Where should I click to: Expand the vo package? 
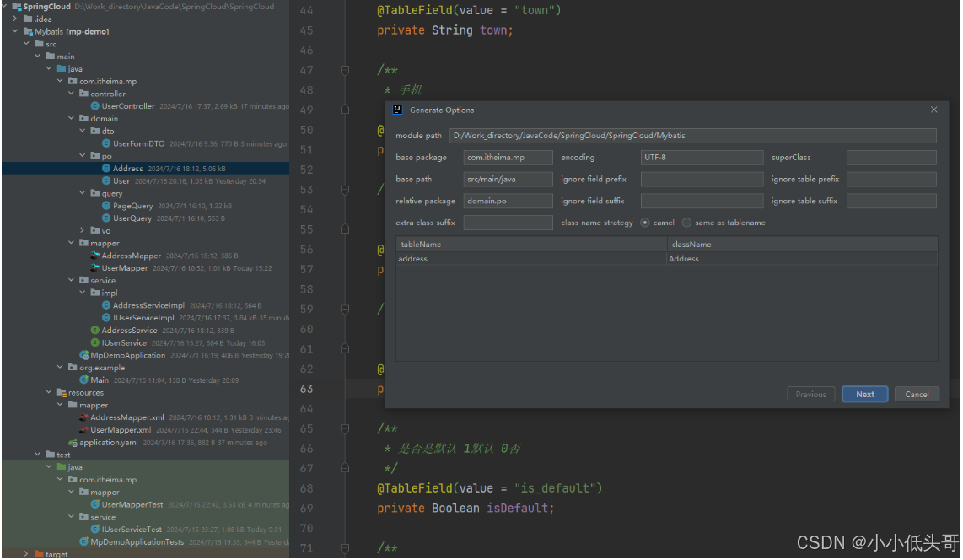83,230
